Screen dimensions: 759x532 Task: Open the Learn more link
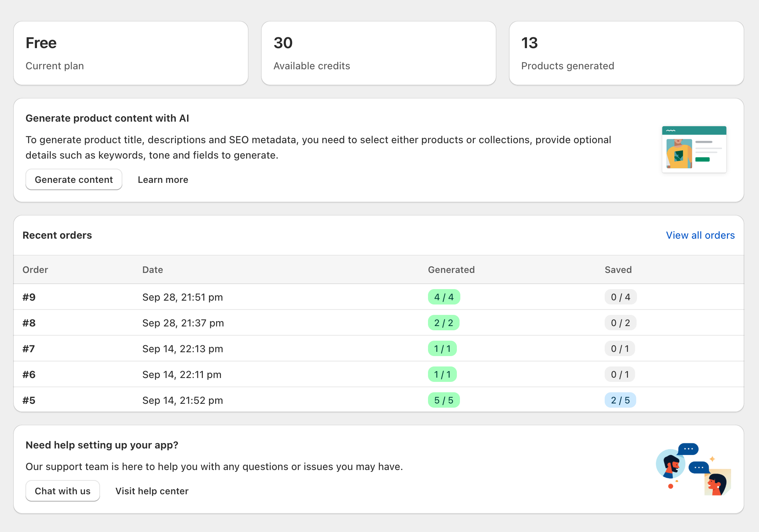tap(163, 180)
